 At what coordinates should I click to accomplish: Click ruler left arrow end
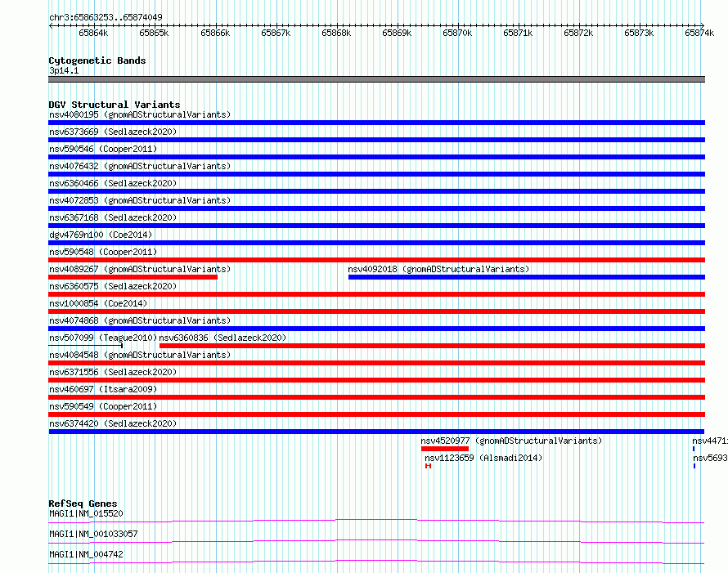pyautogui.click(x=51, y=25)
